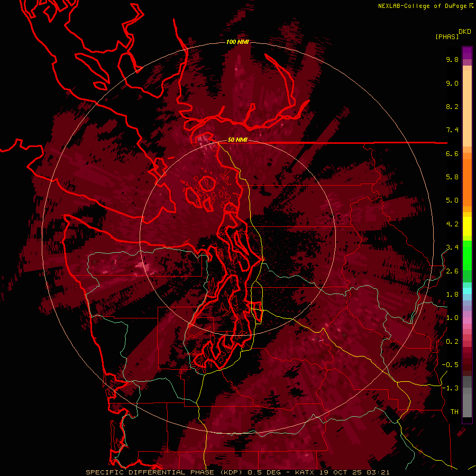Click the 8.2 value on the color scale
Viewport: 476px width, 476px height.
point(452,106)
